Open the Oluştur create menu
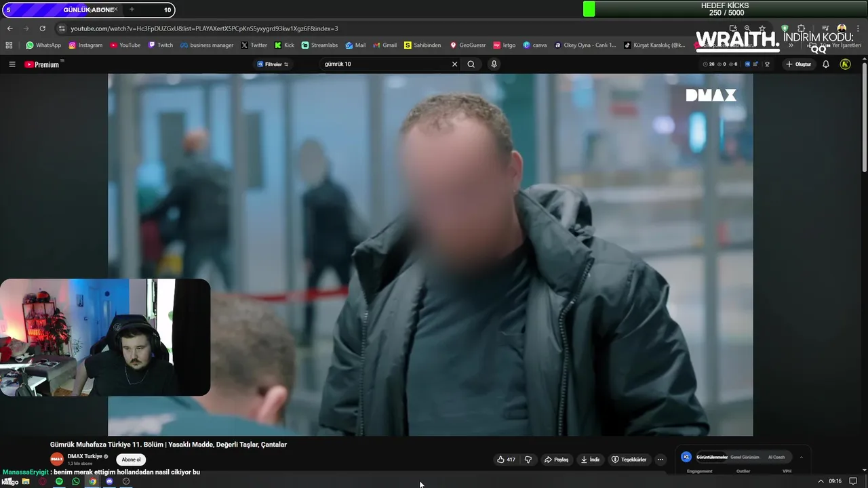 pos(799,64)
